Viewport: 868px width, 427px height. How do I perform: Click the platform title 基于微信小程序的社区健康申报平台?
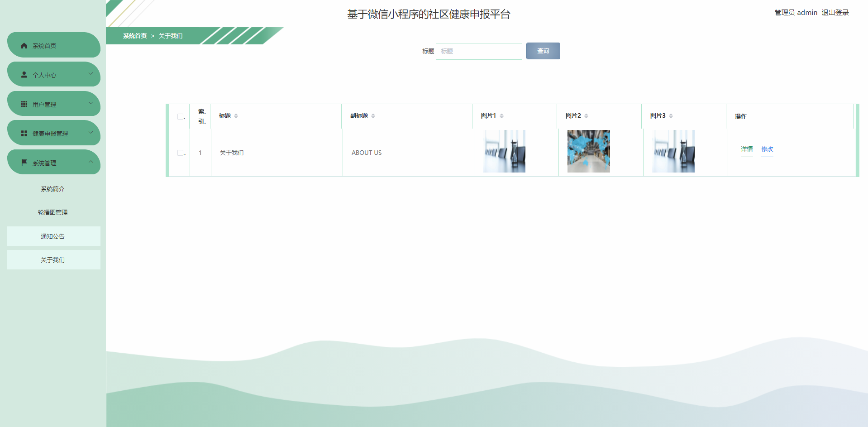[x=429, y=14]
